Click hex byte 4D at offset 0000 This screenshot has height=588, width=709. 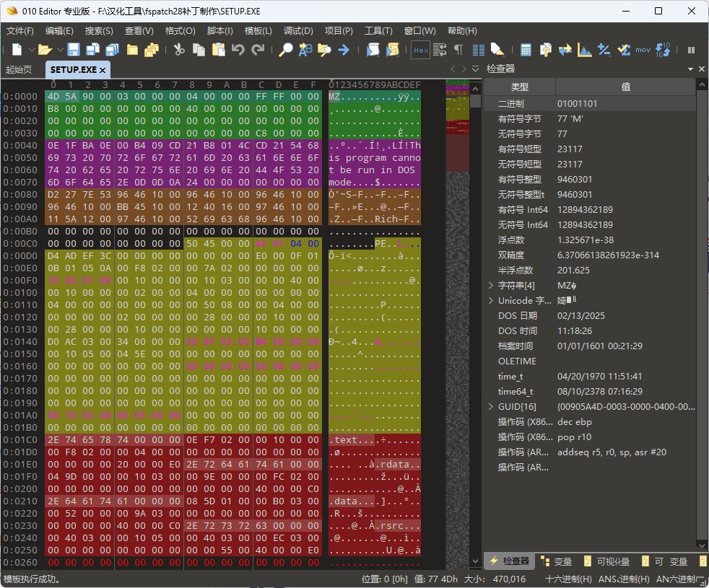[x=53, y=96]
